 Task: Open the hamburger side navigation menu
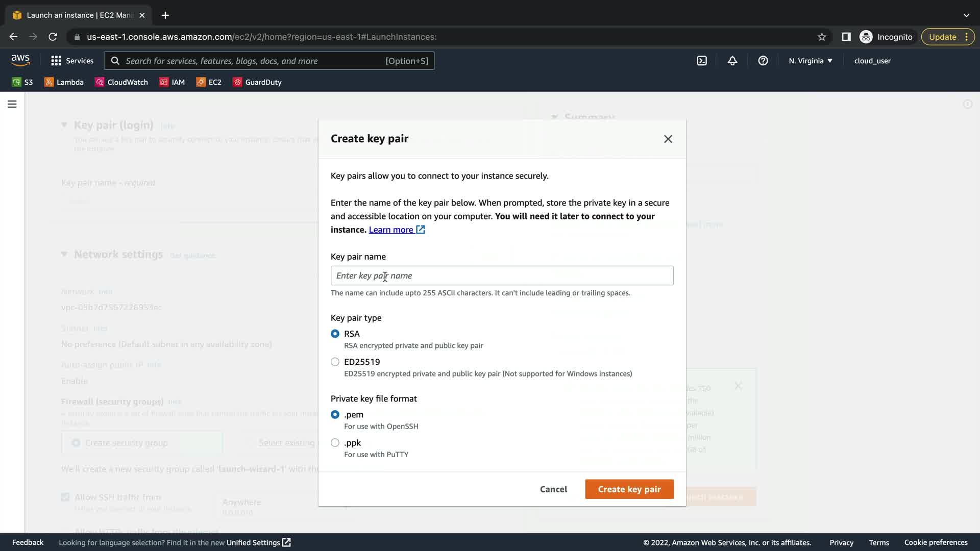(12, 104)
